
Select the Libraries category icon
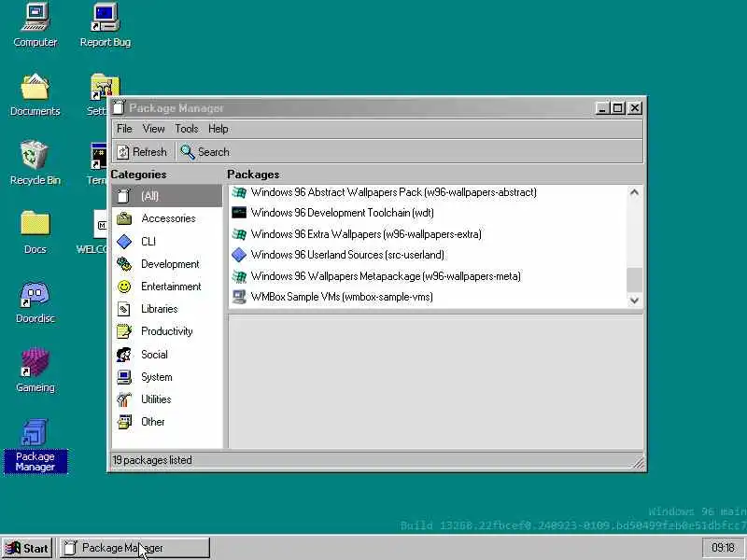pos(124,309)
